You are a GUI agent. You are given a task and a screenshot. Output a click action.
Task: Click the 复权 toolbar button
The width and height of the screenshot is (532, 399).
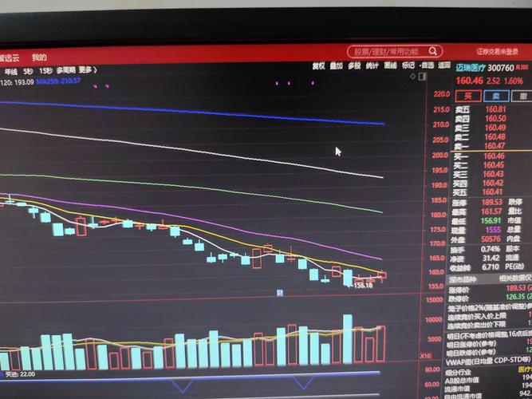click(x=318, y=66)
